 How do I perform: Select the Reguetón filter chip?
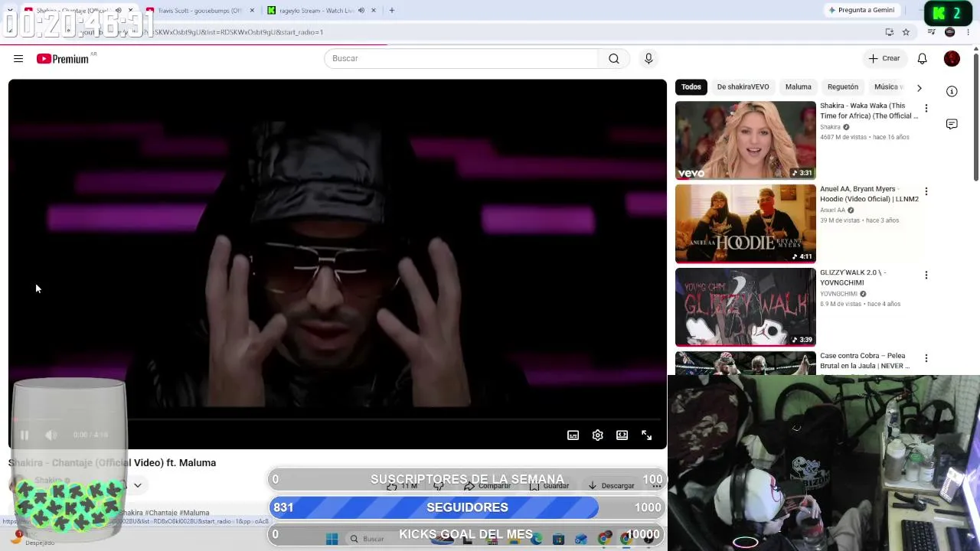pyautogui.click(x=842, y=87)
